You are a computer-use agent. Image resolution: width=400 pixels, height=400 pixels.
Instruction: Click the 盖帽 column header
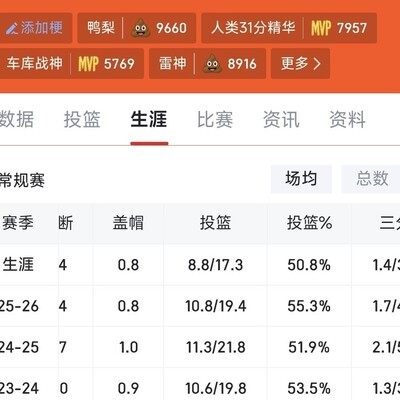pyautogui.click(x=128, y=223)
